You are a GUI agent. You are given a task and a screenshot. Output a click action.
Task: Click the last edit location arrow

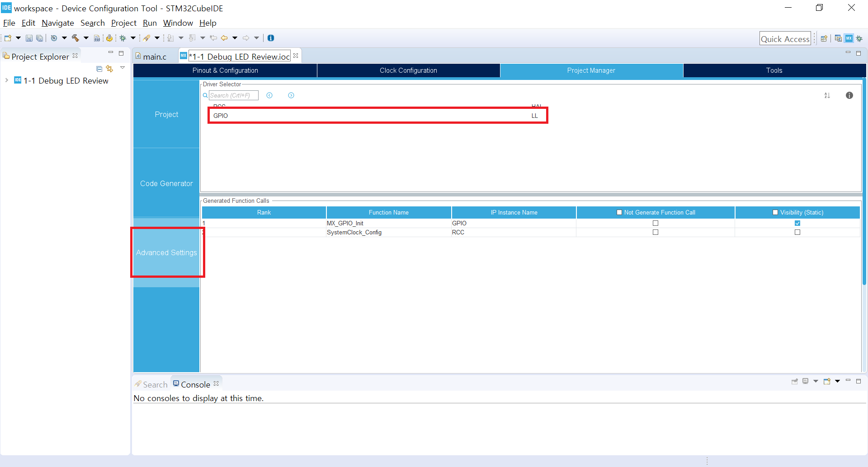(x=213, y=38)
